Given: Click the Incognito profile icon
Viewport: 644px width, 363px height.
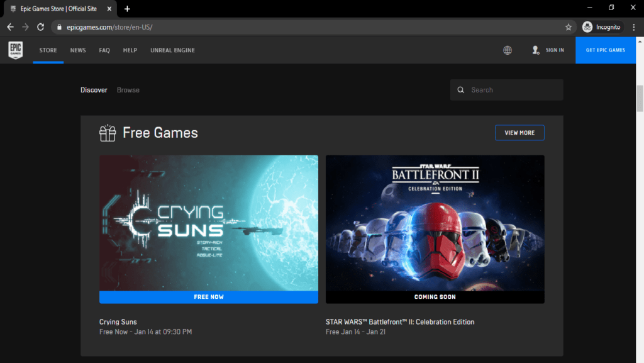Looking at the screenshot, I should [587, 27].
